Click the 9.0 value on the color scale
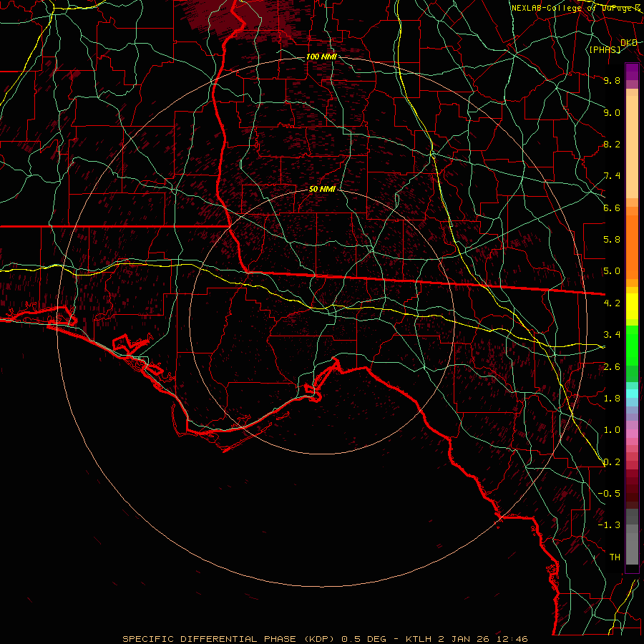The height and width of the screenshot is (644, 644). tap(612, 112)
